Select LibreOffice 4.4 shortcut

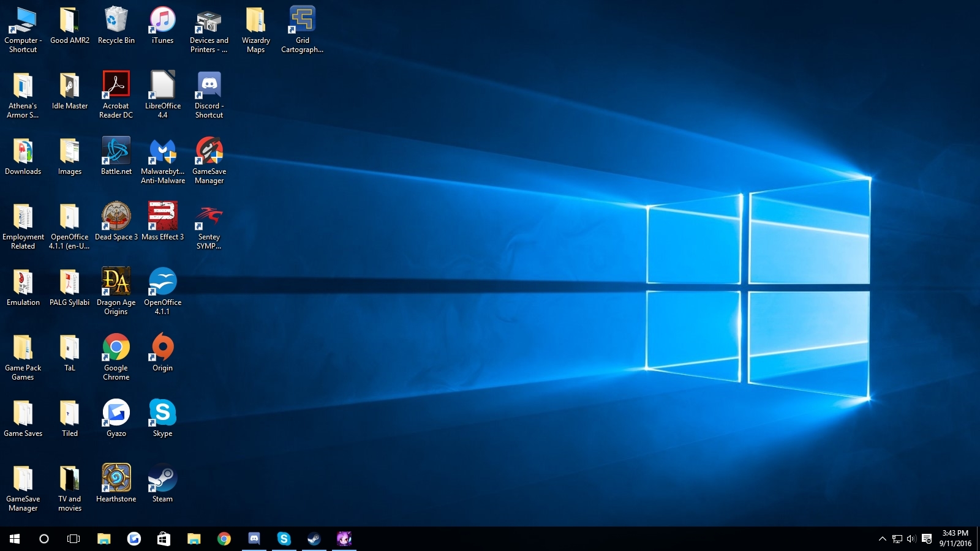[163, 95]
